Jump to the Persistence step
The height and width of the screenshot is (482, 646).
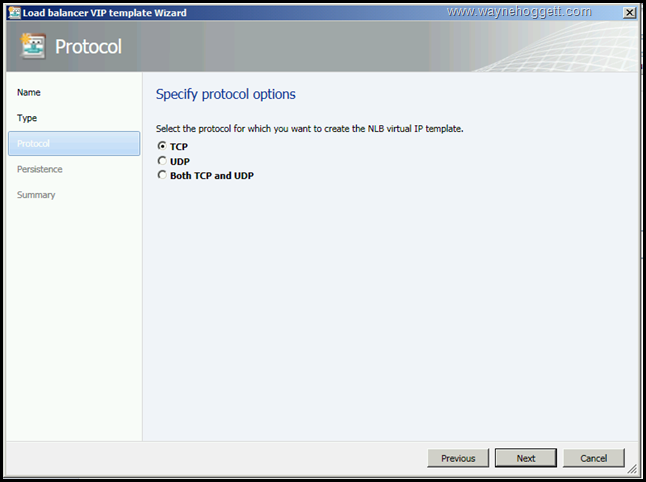click(x=39, y=169)
